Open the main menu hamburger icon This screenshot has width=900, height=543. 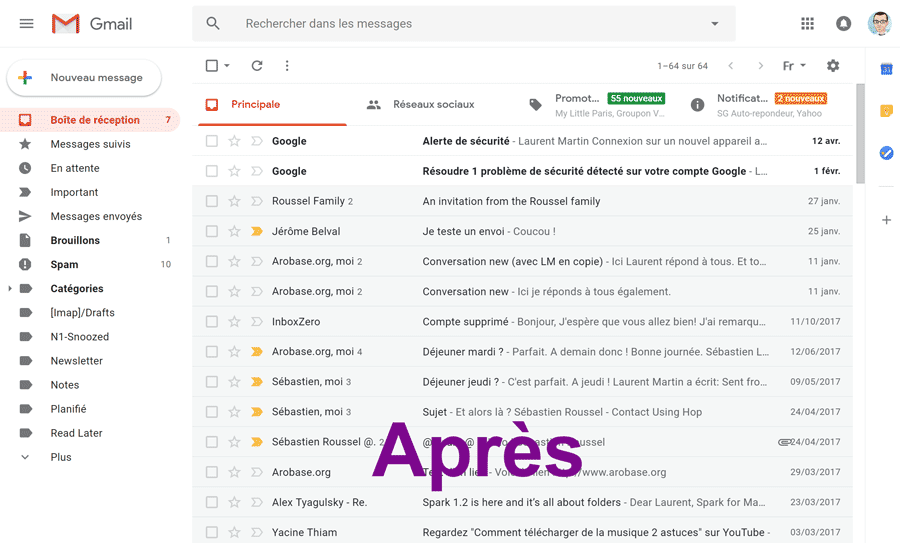(27, 24)
